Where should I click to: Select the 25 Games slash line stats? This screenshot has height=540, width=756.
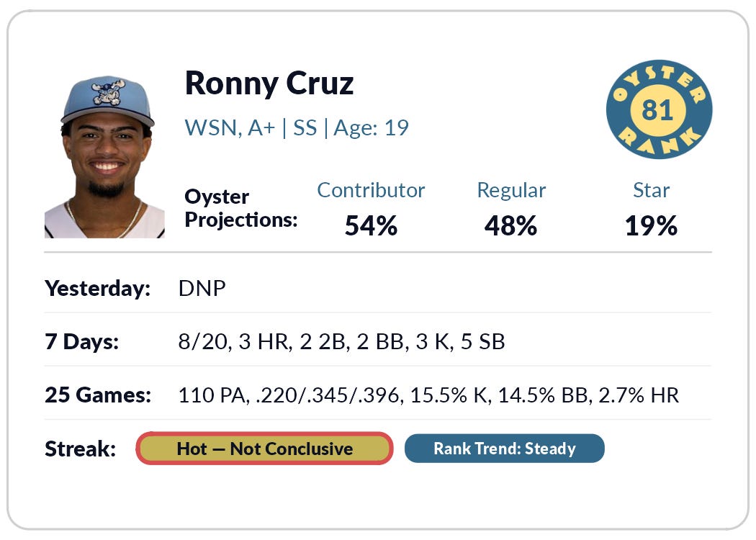[x=428, y=395]
